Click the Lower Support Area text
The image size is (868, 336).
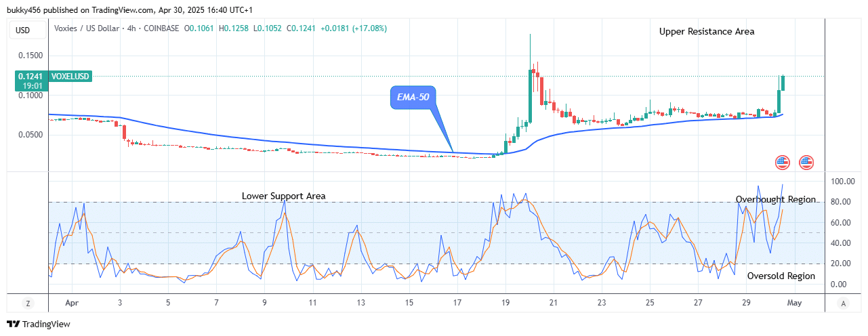284,196
